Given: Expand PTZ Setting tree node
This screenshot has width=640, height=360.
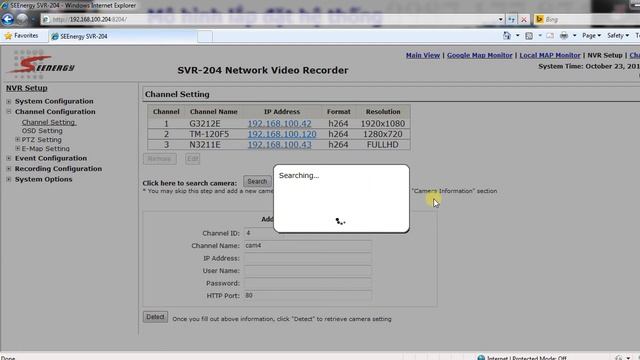Looking at the screenshot, I should [x=18, y=140].
